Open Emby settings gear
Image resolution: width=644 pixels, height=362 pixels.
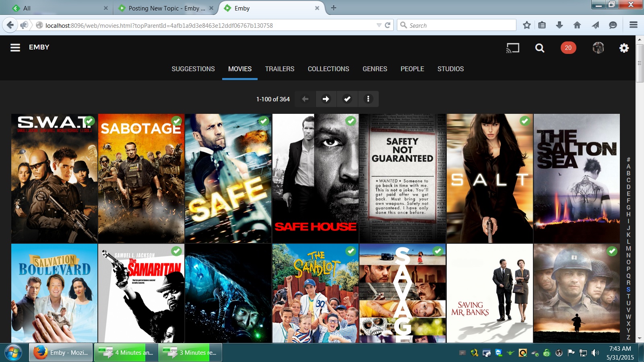624,48
